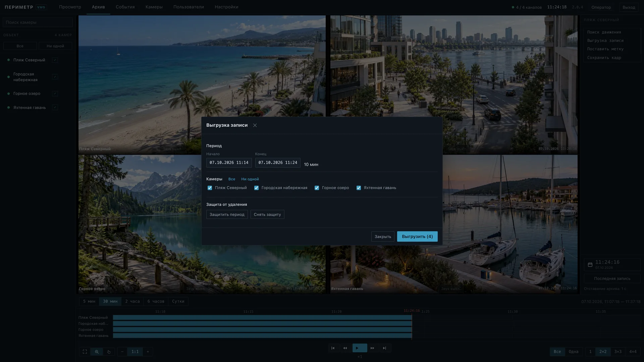Click the Ни одной link in dialog
Viewport: 644px width, 362px height.
click(250, 179)
